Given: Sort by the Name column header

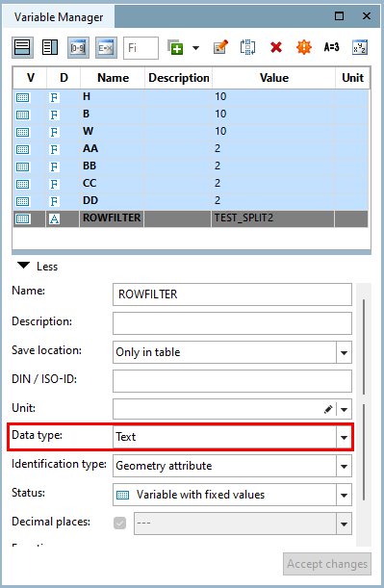Looking at the screenshot, I should pyautogui.click(x=113, y=78).
